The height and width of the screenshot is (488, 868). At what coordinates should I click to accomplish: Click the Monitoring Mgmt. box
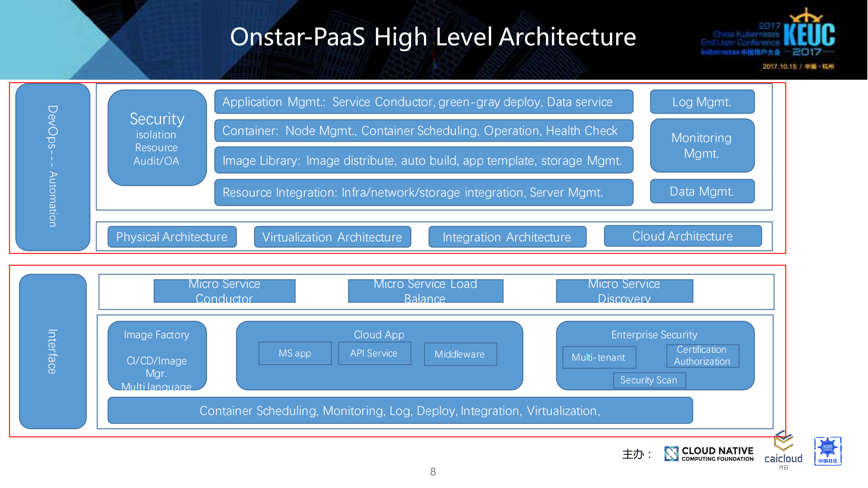702,145
